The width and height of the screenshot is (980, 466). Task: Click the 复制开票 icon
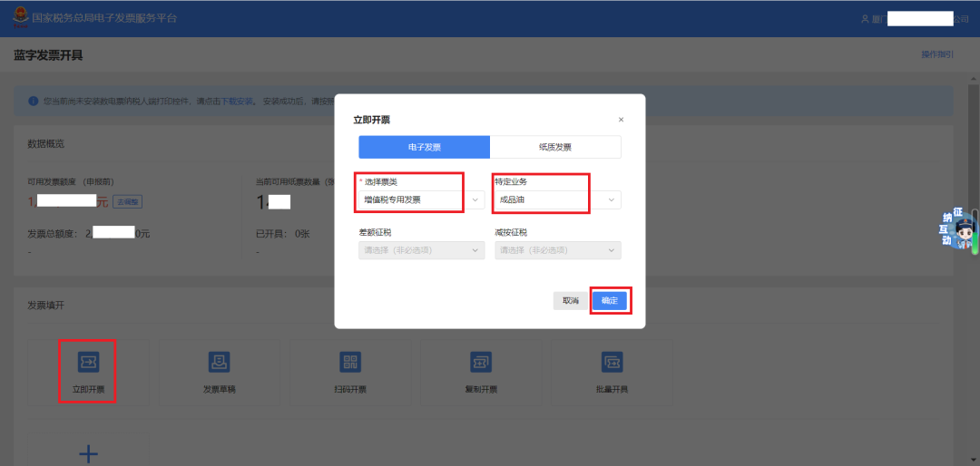[x=481, y=361]
